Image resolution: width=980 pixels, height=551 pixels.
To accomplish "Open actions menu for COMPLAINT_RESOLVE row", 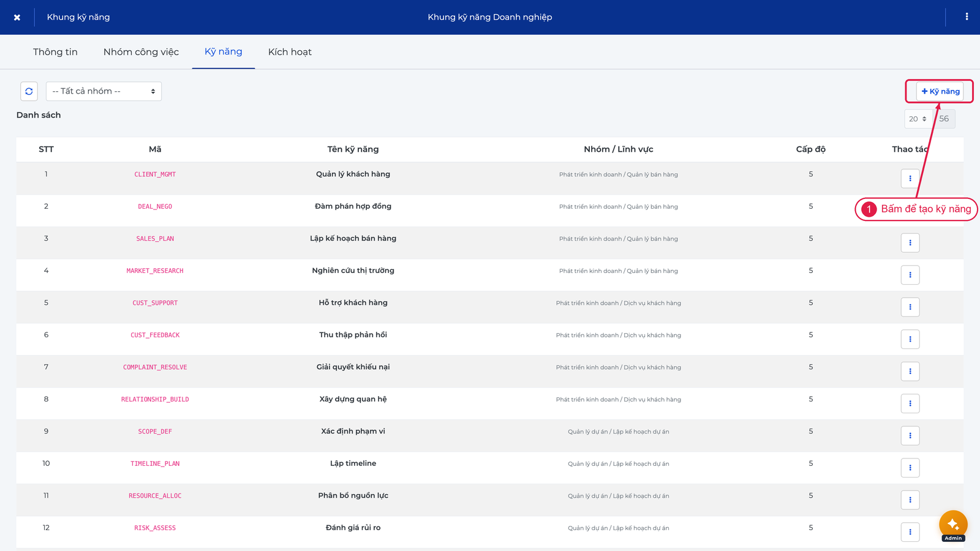I will coord(910,372).
